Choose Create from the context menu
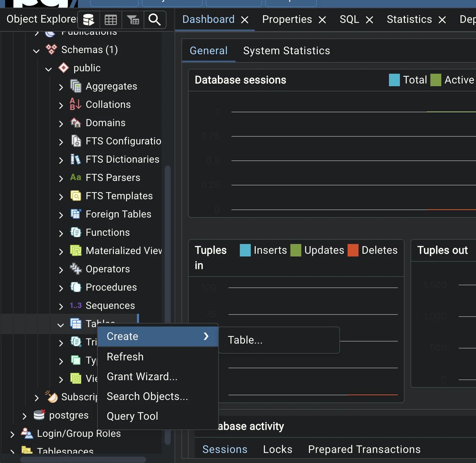This screenshot has height=463, width=476. click(x=158, y=336)
